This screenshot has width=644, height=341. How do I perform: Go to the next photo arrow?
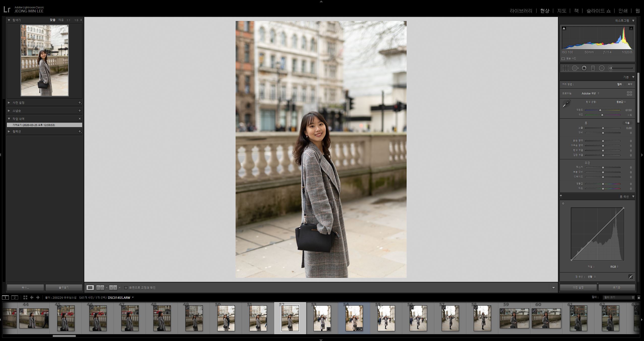click(38, 298)
